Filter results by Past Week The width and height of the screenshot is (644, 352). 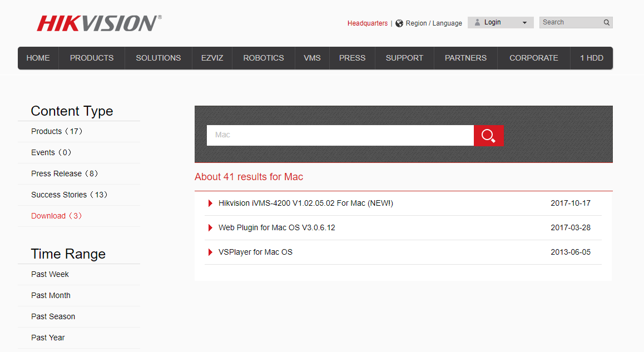click(x=49, y=274)
